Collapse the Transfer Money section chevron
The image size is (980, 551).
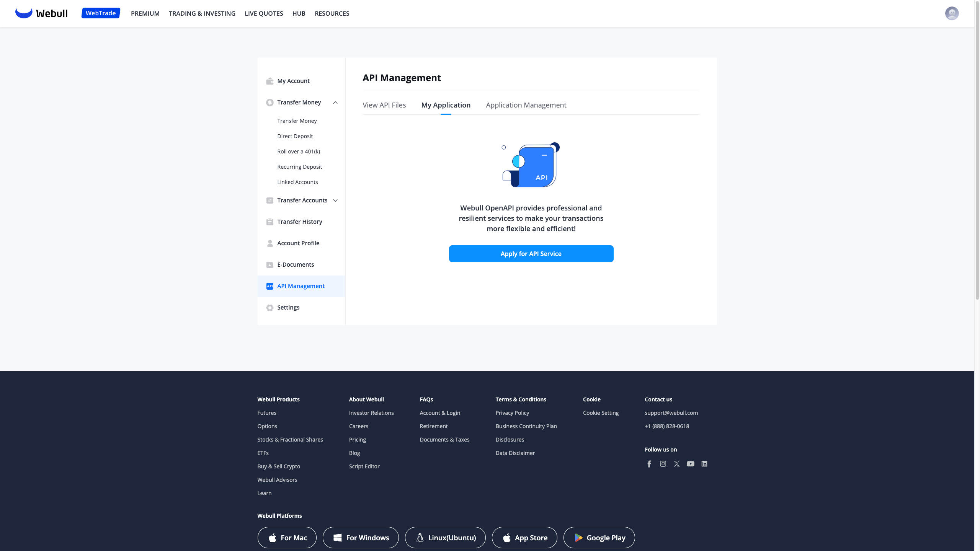(335, 103)
